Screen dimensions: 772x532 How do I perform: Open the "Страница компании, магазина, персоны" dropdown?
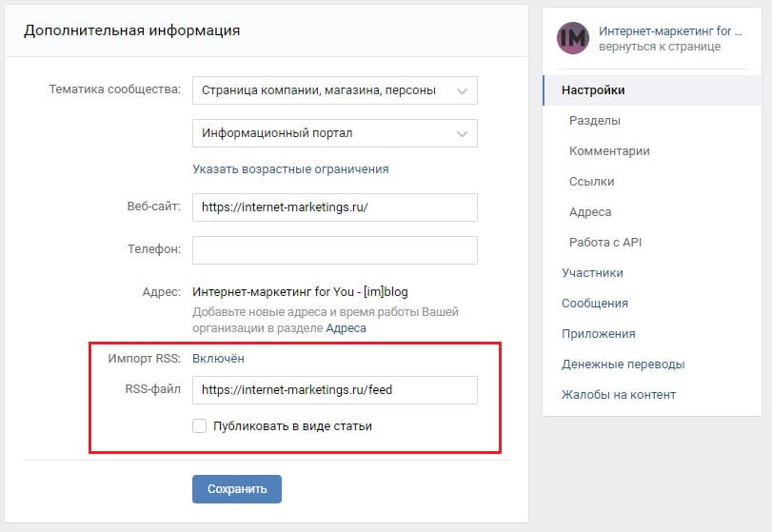point(334,90)
